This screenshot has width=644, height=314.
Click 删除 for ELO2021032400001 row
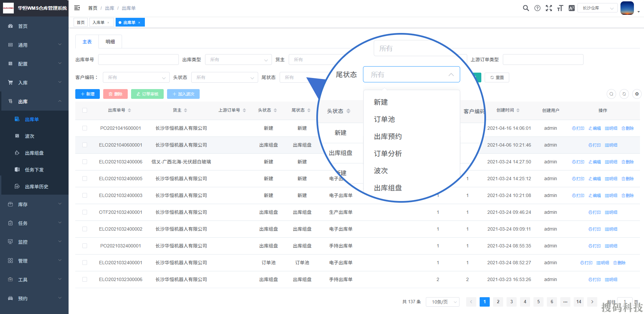pyautogui.click(x=619, y=263)
